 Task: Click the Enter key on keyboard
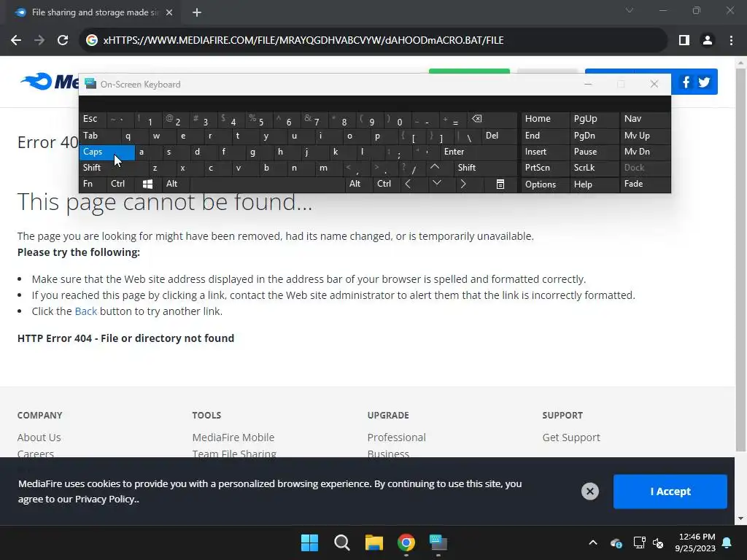coord(479,152)
